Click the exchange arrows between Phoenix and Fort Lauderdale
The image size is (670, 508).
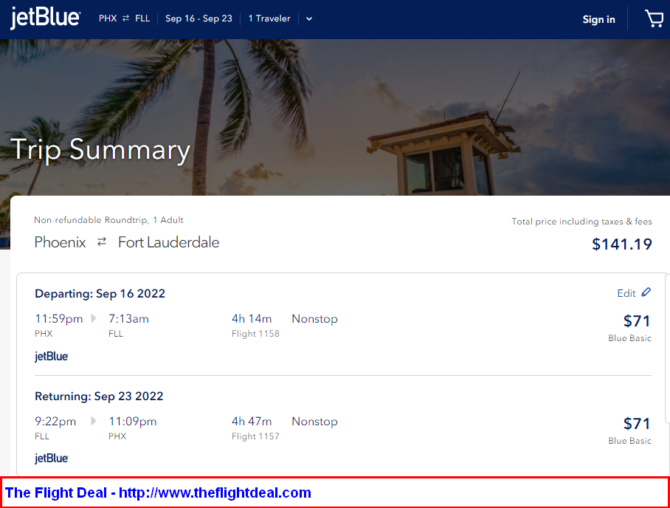102,242
